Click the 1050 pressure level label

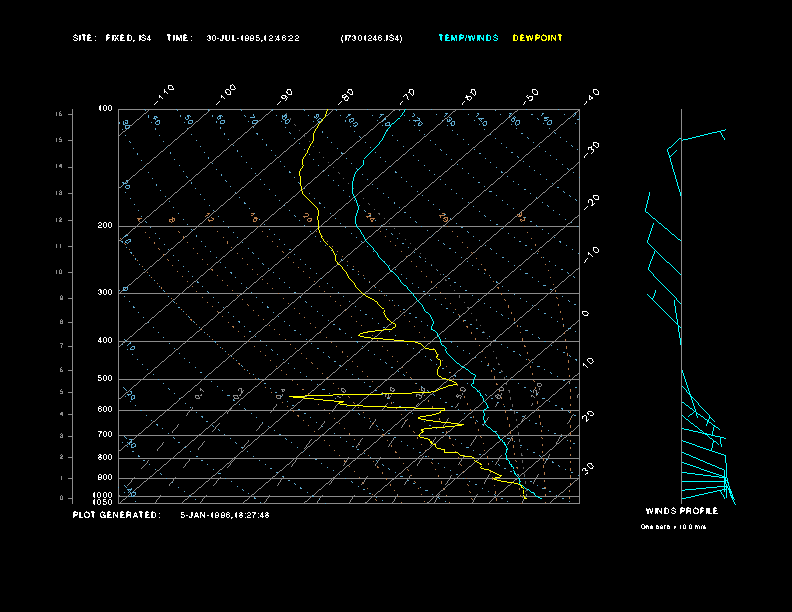click(103, 502)
